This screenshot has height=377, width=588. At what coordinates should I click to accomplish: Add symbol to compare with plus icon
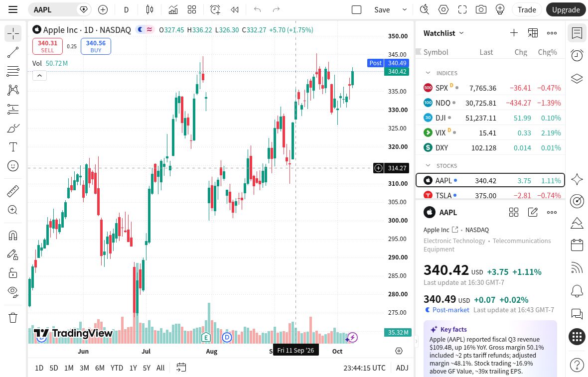click(x=103, y=10)
